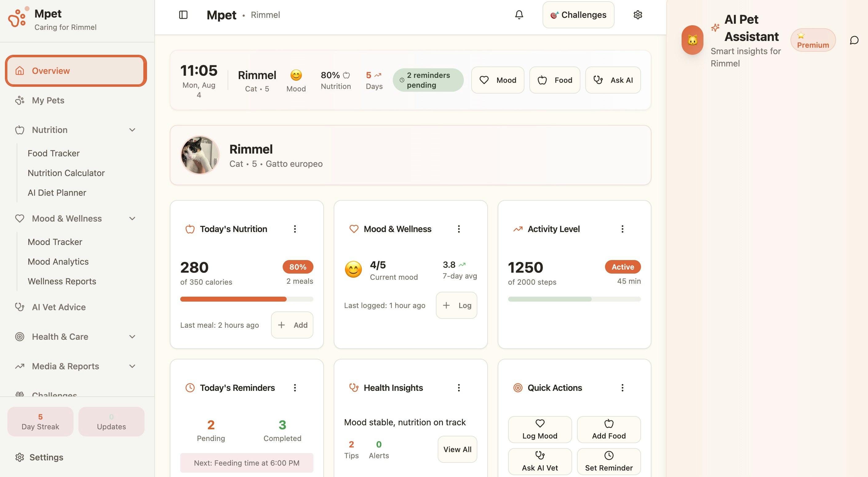Toggle the sidebar panel icon
The image size is (868, 477).
(x=183, y=15)
